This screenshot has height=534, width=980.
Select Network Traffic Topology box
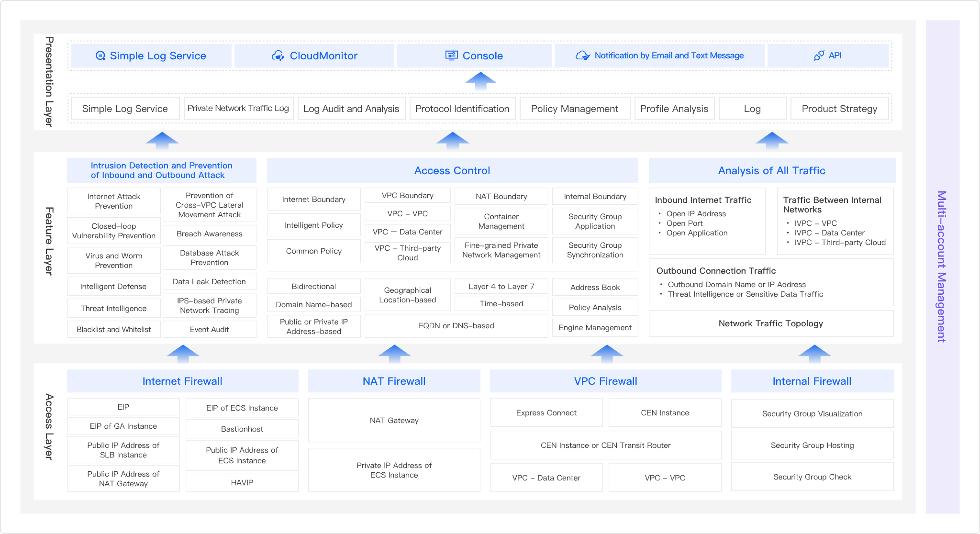(770, 323)
